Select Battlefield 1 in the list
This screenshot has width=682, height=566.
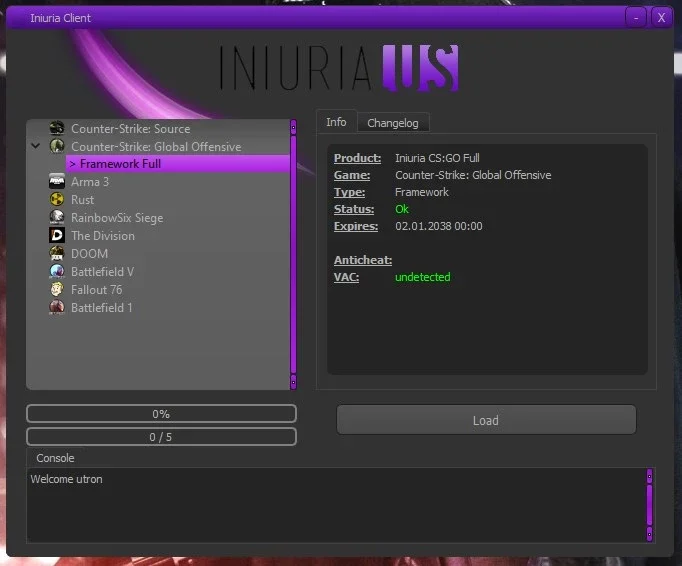click(101, 308)
